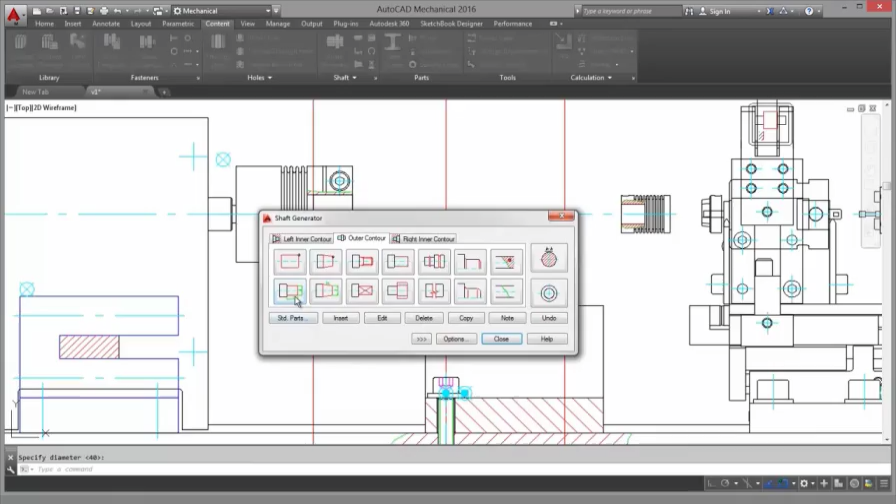Click the binoculars search icon
The image size is (896, 504).
[689, 11]
